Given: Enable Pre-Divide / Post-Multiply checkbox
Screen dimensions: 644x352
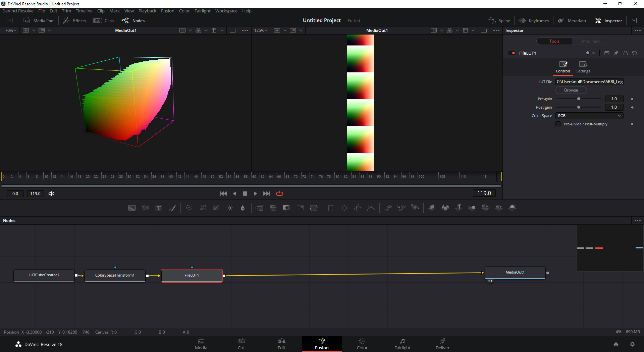Looking at the screenshot, I should (558, 124).
